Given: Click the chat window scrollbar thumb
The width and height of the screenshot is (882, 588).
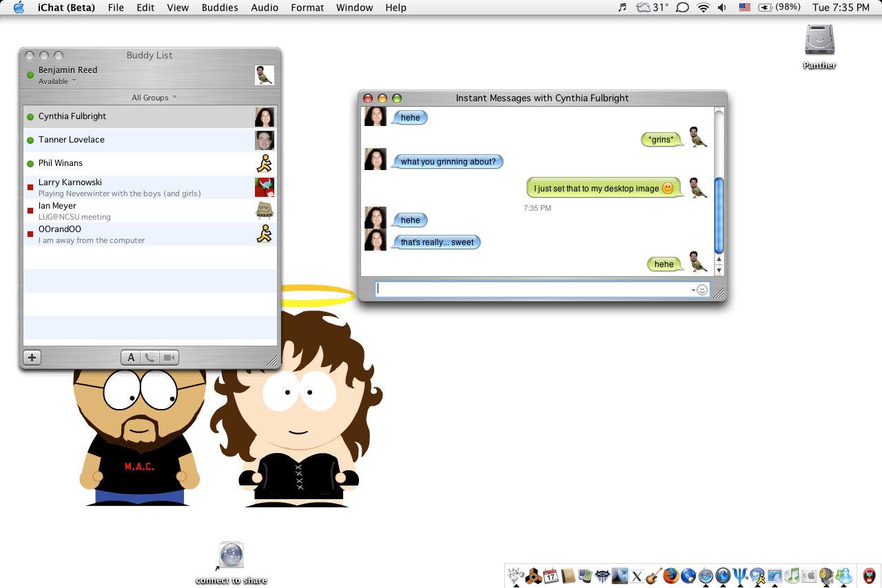Looking at the screenshot, I should 719,216.
